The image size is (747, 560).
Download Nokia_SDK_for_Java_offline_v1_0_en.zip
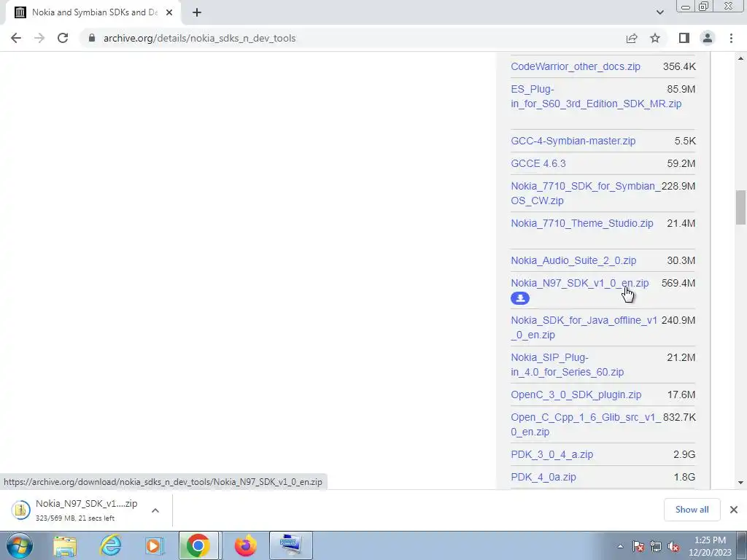(x=584, y=327)
